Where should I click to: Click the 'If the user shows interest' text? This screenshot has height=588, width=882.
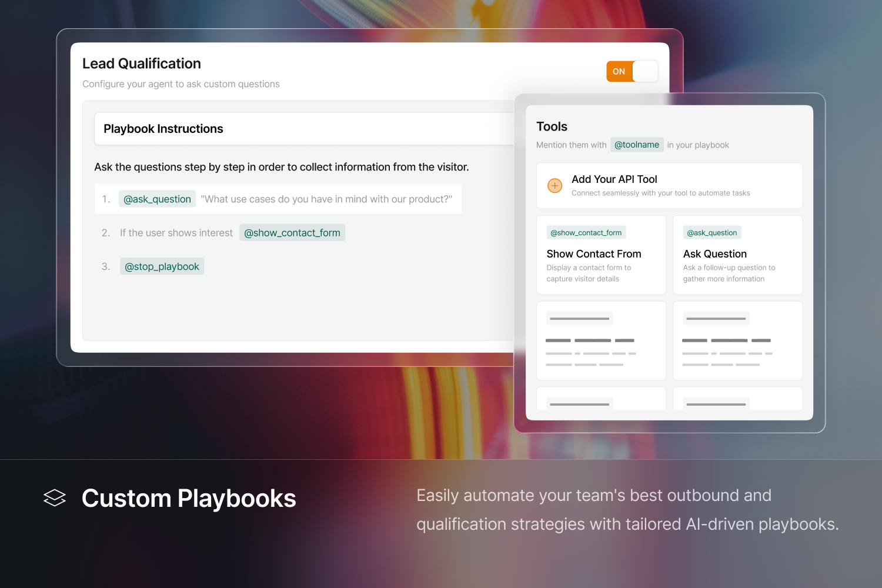coord(176,233)
